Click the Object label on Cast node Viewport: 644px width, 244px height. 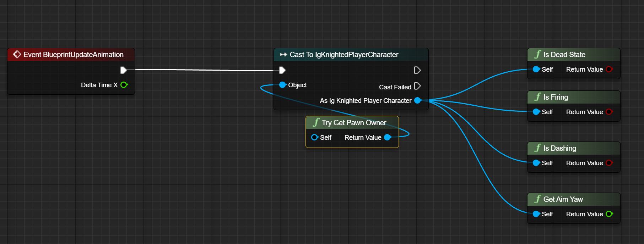(x=297, y=85)
